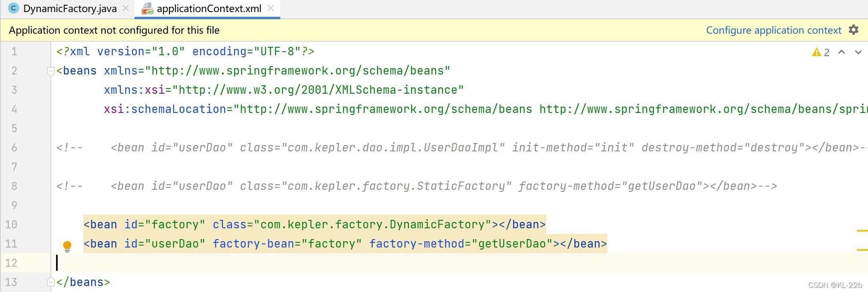868x292 pixels.
Task: Click destroy-method="destroy" in the comment
Action: (x=723, y=148)
